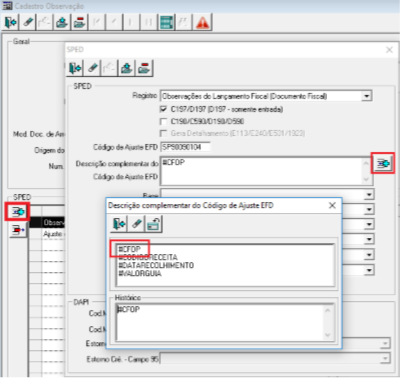Open the grid listing icon in main toolbar
Screen dimensions: 400x378
[x=166, y=23]
